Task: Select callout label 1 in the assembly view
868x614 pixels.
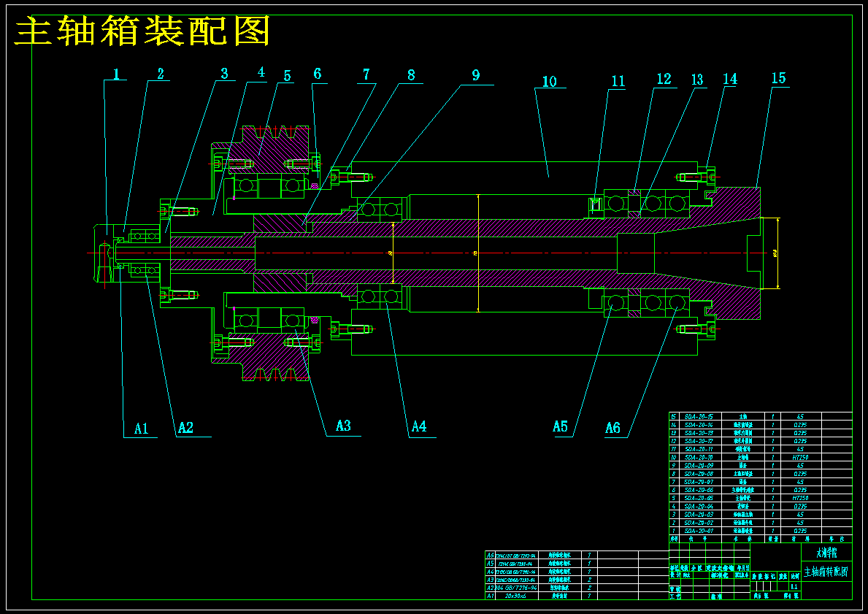Action: [x=116, y=74]
